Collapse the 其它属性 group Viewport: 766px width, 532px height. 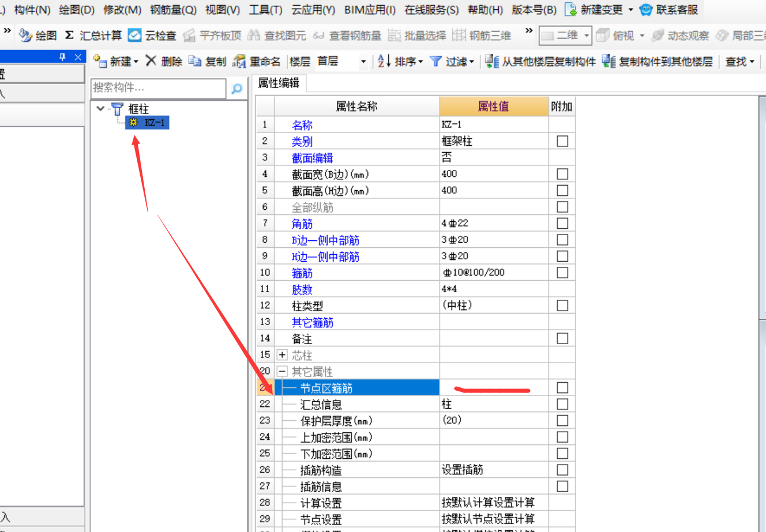pyautogui.click(x=282, y=371)
